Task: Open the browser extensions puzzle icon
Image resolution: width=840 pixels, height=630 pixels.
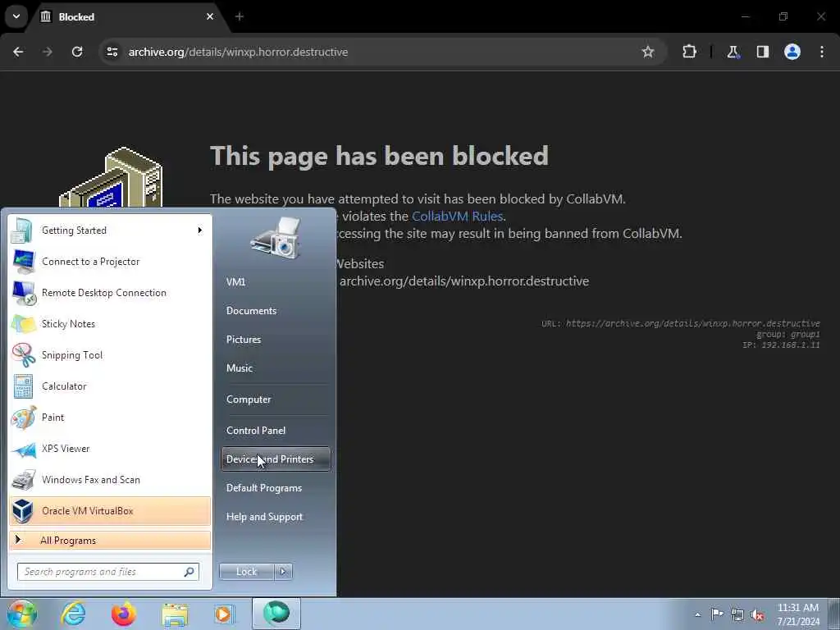Action: point(689,52)
